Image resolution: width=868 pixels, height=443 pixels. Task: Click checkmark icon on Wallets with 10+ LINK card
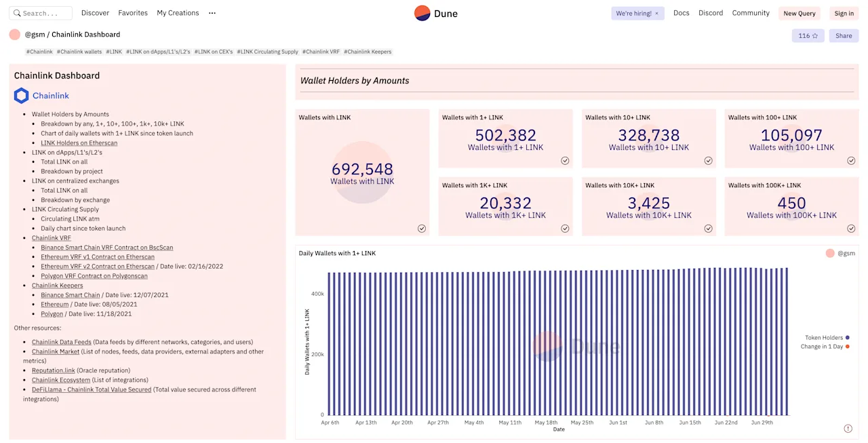click(x=708, y=161)
